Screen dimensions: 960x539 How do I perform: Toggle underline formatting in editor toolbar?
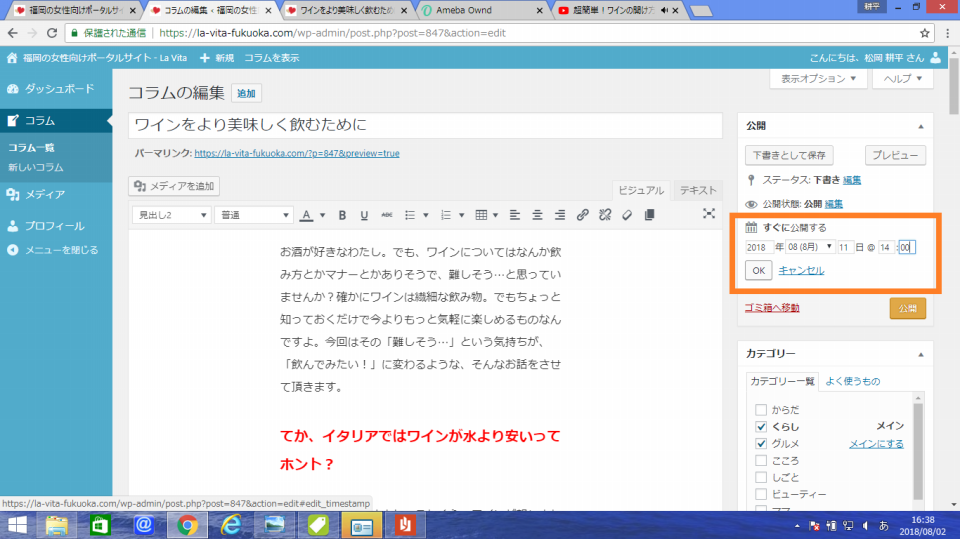point(364,215)
